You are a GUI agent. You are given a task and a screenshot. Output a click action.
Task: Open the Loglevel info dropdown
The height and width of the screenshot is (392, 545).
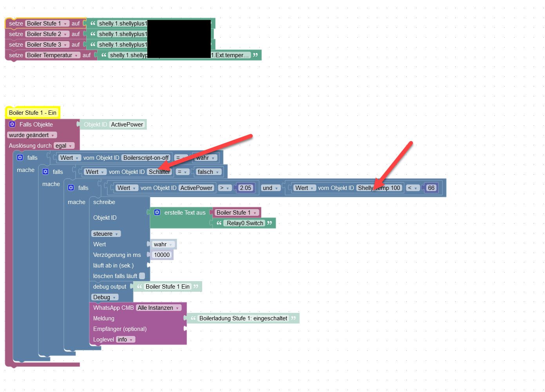pos(125,340)
